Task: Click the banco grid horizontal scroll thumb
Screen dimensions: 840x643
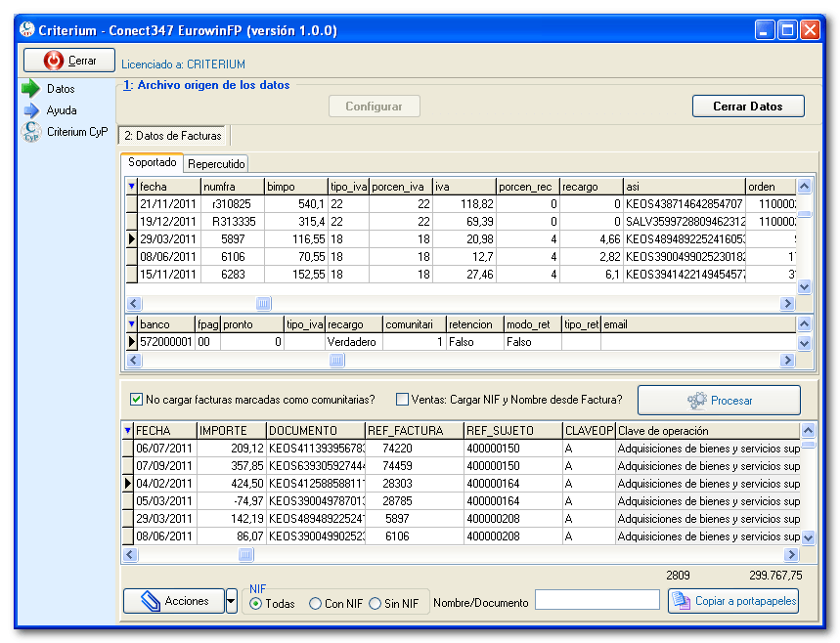Action: 336,360
